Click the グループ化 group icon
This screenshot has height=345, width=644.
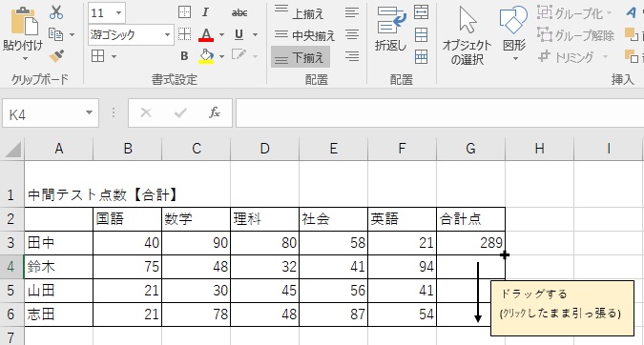(545, 12)
